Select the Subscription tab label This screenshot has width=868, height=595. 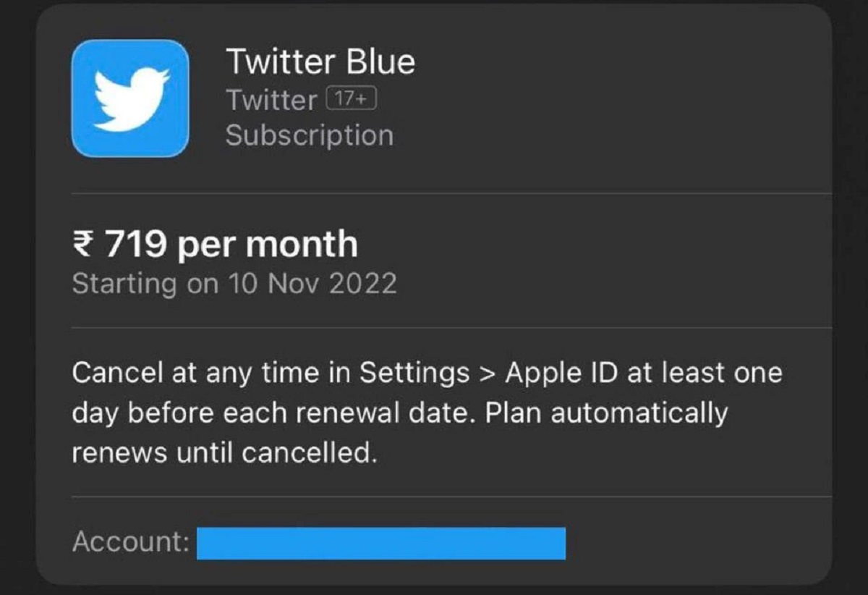[x=310, y=135]
